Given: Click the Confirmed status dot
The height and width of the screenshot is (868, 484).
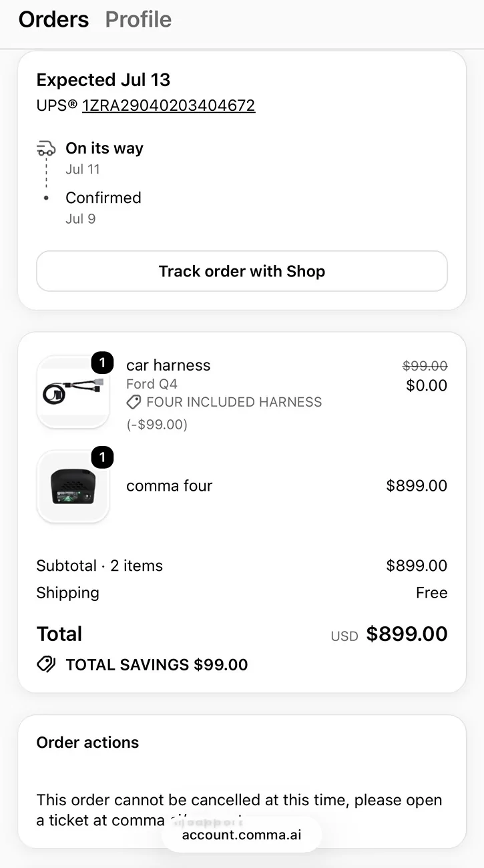Looking at the screenshot, I should (x=46, y=198).
